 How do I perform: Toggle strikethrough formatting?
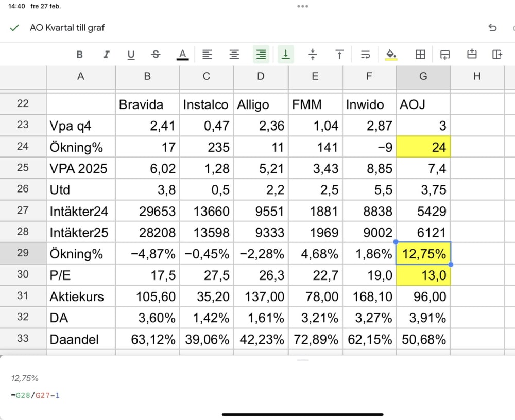click(x=156, y=54)
